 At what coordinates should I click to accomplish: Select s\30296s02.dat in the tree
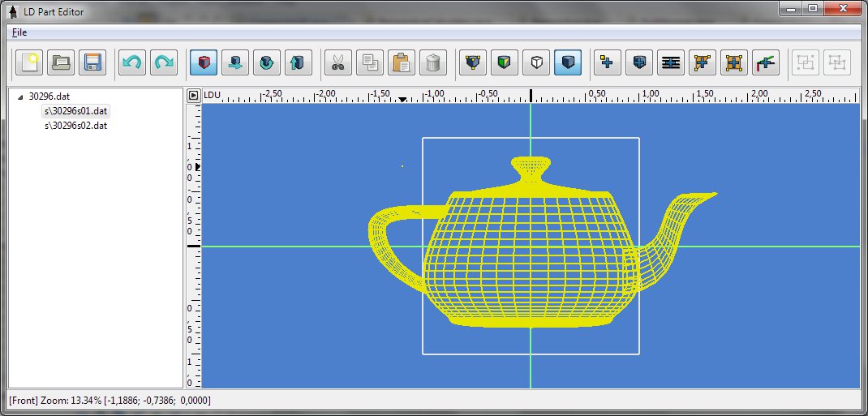point(75,126)
